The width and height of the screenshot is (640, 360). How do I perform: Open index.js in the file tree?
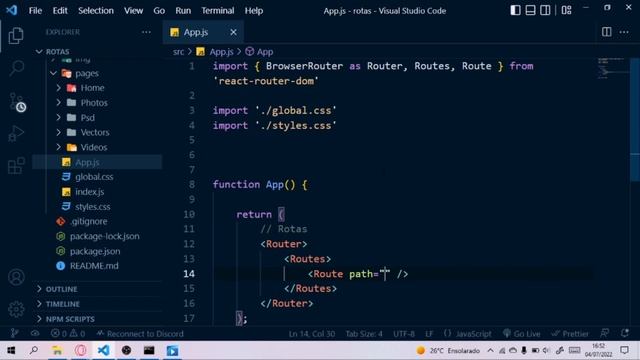(x=97, y=191)
